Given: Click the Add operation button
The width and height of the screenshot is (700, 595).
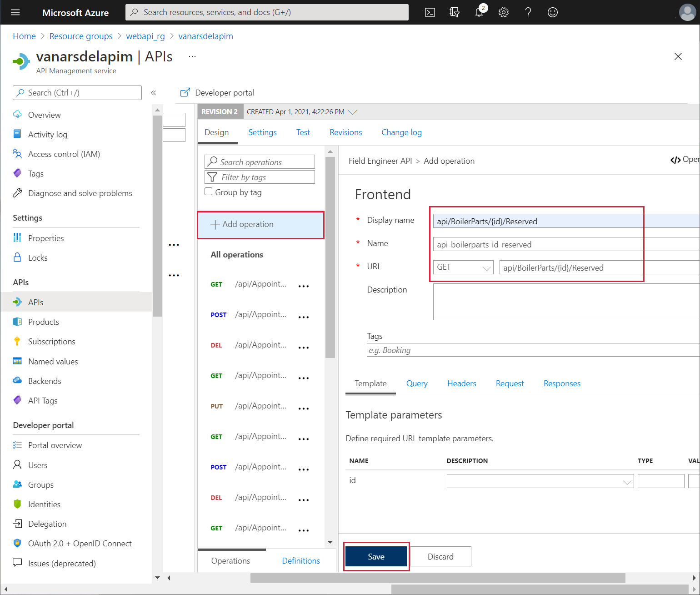Looking at the screenshot, I should click(x=261, y=224).
